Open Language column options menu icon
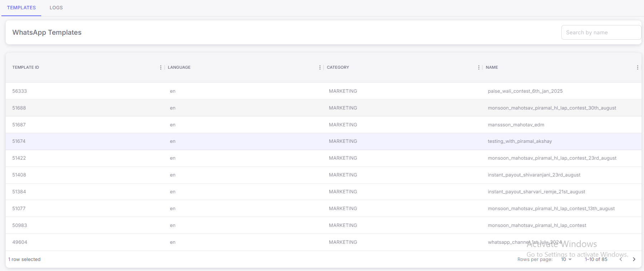Viewport: 644px width, 271px height. 320,67
